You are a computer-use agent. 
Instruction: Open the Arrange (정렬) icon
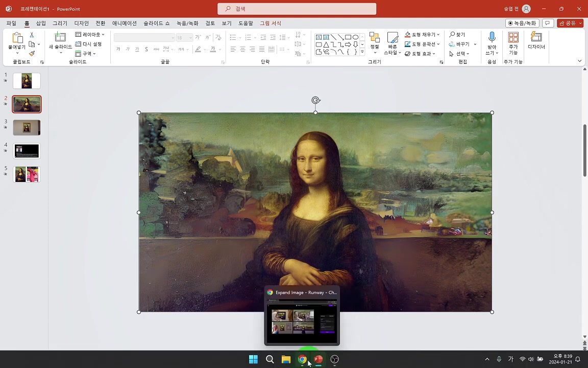tap(374, 37)
